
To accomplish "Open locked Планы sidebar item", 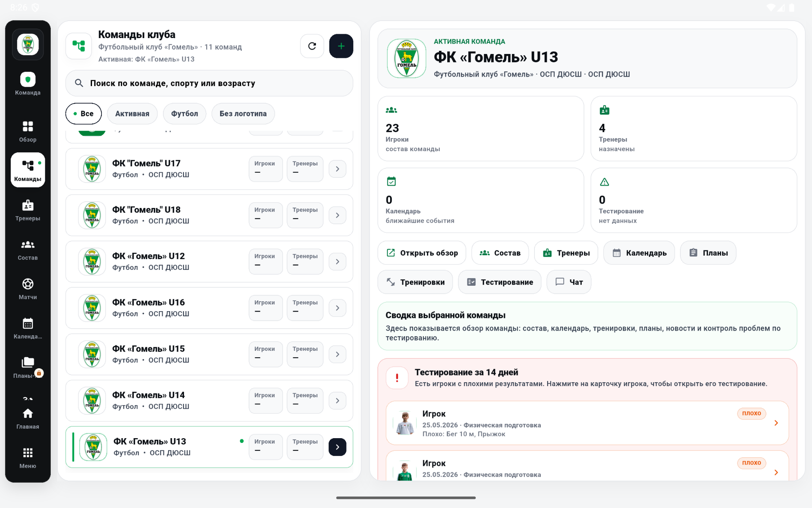I will (x=28, y=367).
